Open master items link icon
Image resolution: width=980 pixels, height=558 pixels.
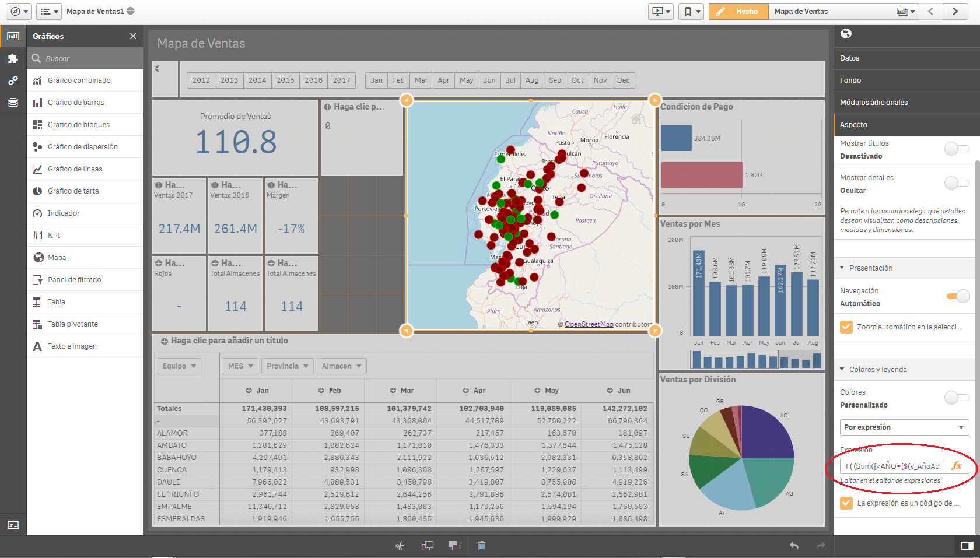(13, 80)
